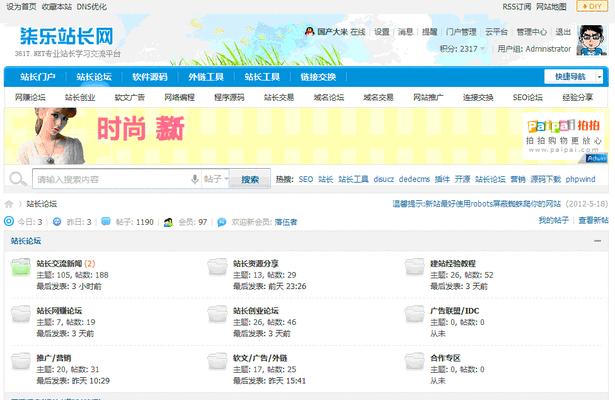
Task: Expand the 快捷导航 dropdown
Action: pyautogui.click(x=571, y=76)
